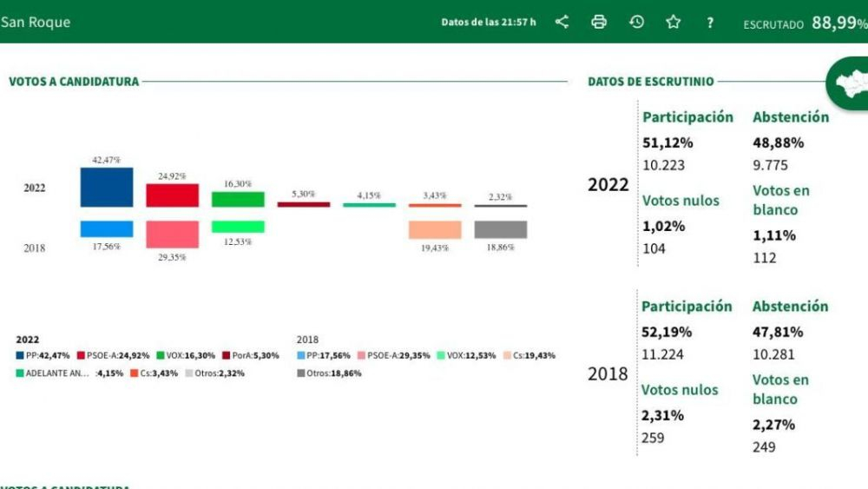The width and height of the screenshot is (868, 489).
Task: Click 2018 Votos nulos 2,31%
Action: (x=662, y=416)
